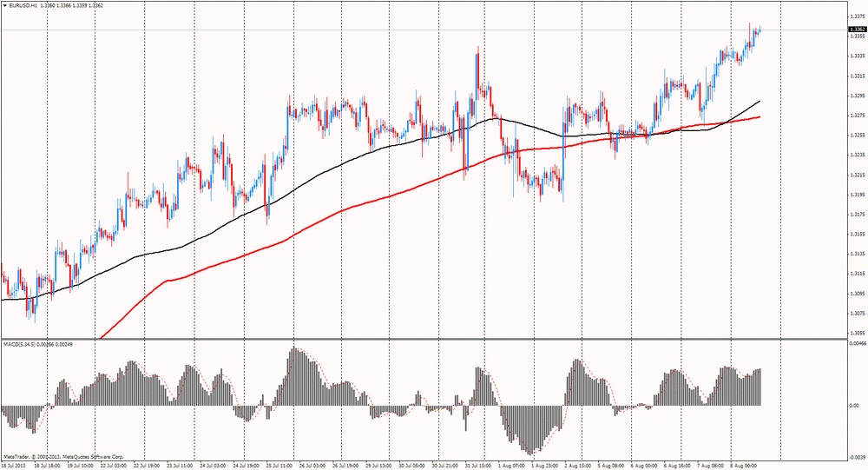Click the 0.00466 MACD scale value

point(858,344)
